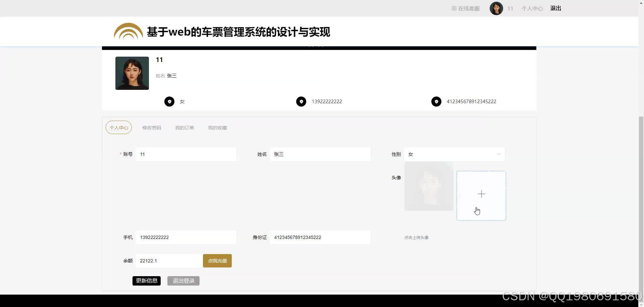Image resolution: width=644 pixels, height=307 pixels.
Task: Click the shield icon beside phone 13922222222
Action: tap(301, 101)
